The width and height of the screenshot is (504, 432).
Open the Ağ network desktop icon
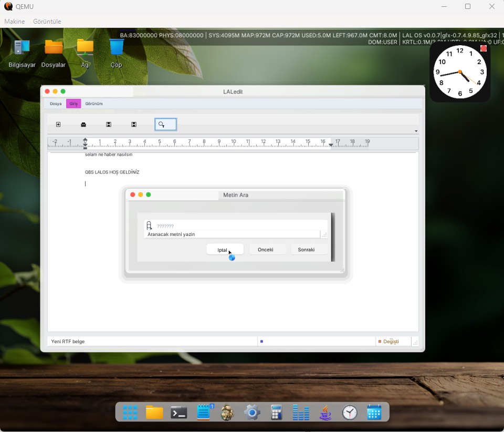point(85,54)
